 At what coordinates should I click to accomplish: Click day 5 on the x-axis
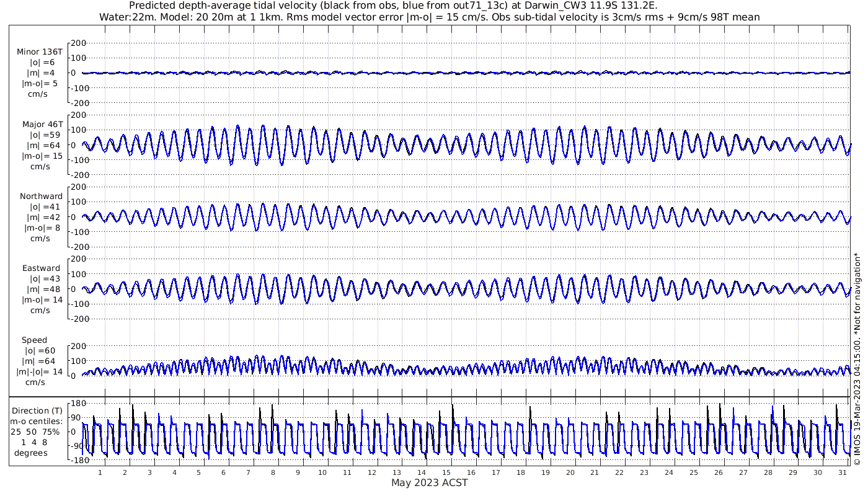pyautogui.click(x=199, y=472)
